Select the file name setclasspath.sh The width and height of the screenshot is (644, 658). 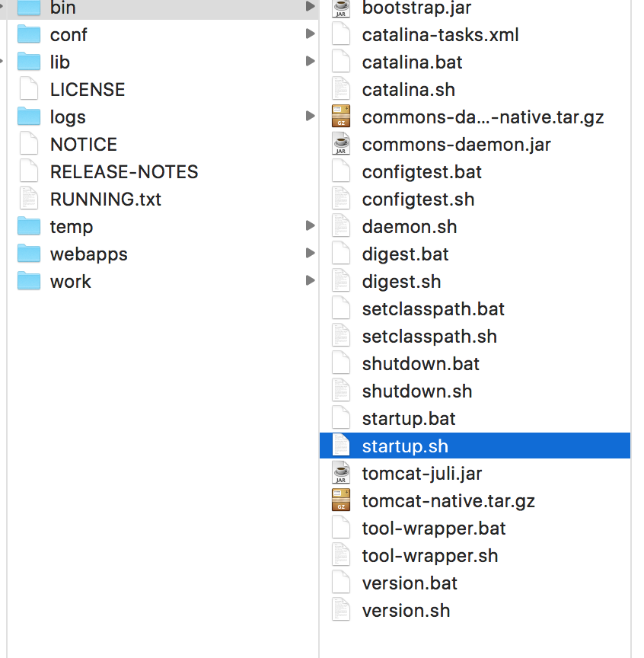point(429,337)
